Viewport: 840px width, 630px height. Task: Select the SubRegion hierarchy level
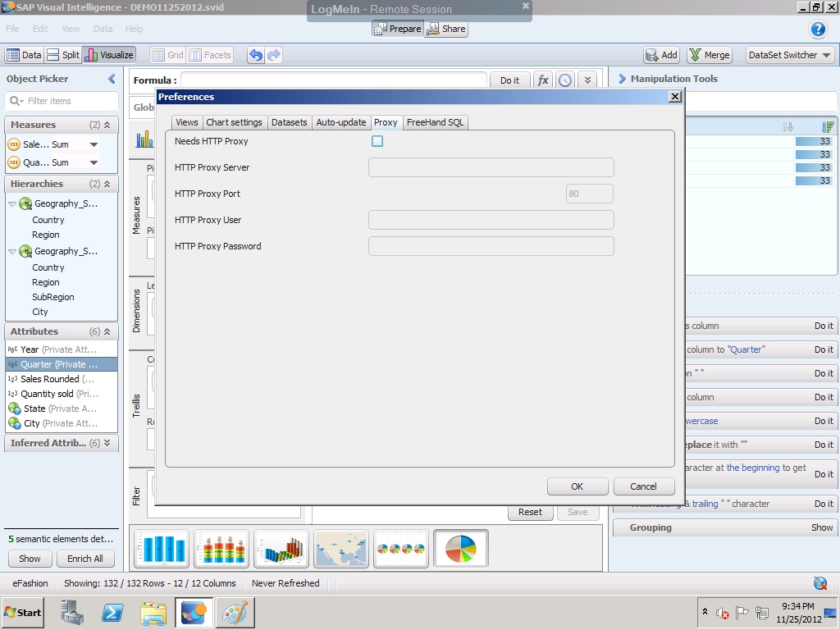click(53, 297)
